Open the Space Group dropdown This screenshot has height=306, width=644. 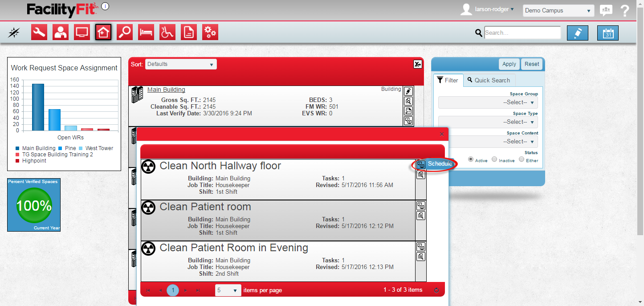coord(488,102)
